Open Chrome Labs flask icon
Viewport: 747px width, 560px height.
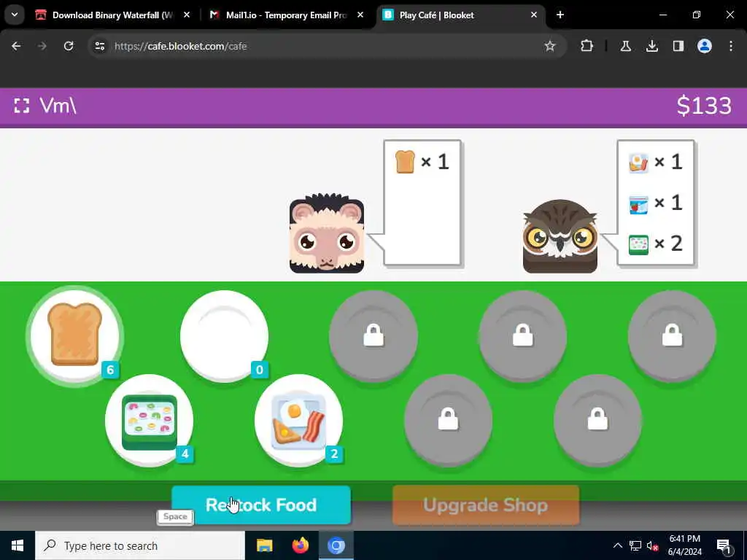tap(625, 46)
